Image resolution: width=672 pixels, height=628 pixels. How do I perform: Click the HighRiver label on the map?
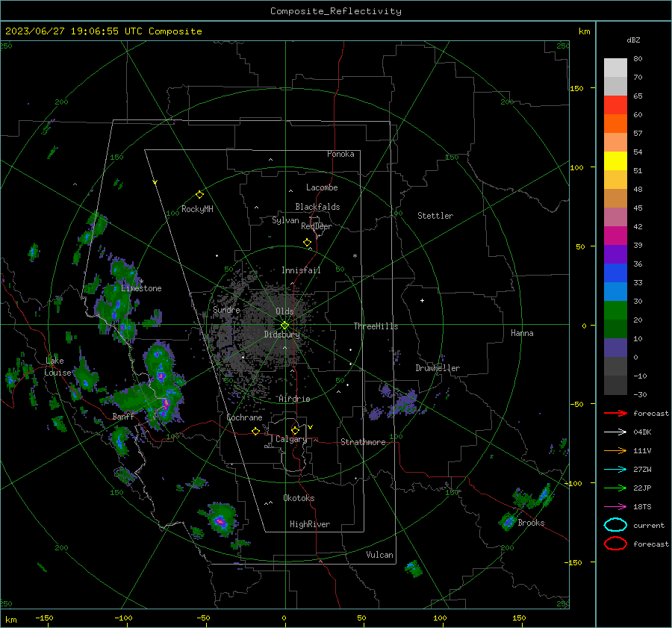310,524
